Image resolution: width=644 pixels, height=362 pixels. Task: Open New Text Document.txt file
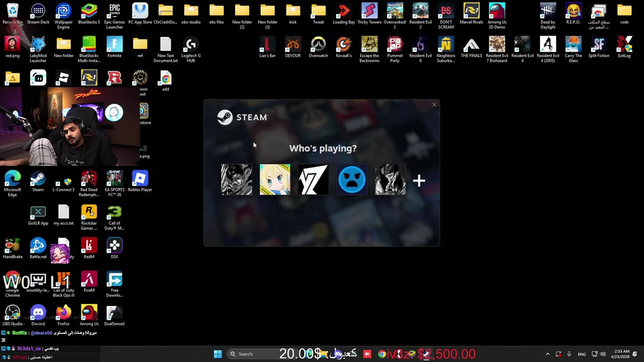(166, 49)
